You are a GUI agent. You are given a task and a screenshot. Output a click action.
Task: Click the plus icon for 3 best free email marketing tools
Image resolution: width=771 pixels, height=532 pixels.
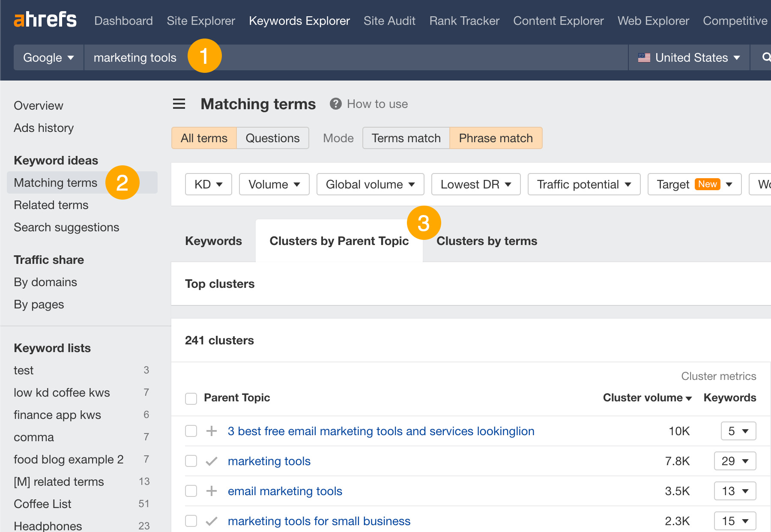pyautogui.click(x=212, y=431)
